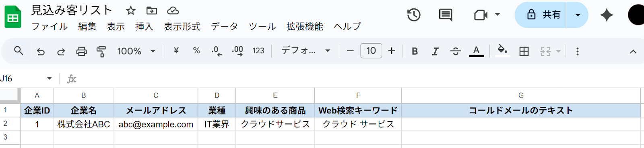The image size is (644, 148).
Task: Click the redo arrow icon
Action: 61,51
